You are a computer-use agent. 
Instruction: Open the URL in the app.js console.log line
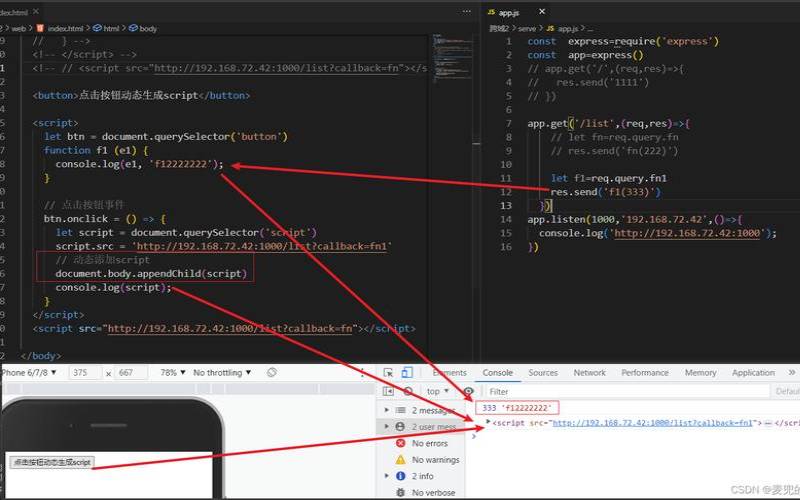687,233
